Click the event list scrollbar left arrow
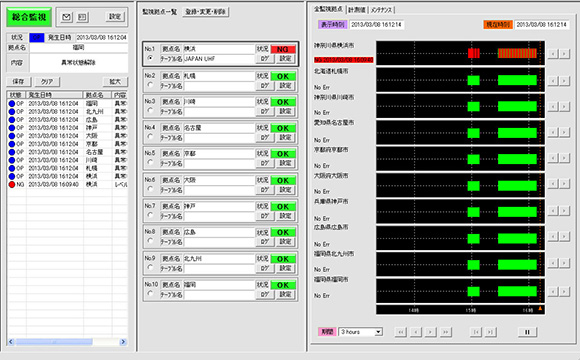 click(11, 342)
